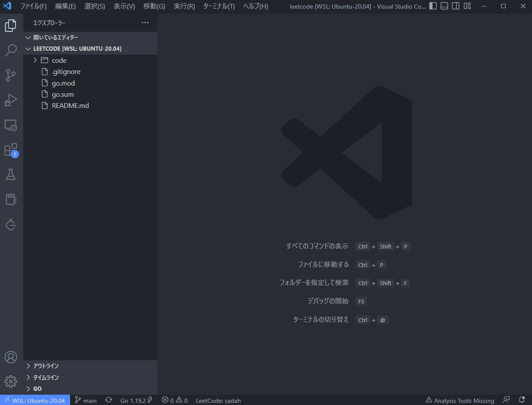Viewport: 532px width, 405px height.
Task: Open the go.sum file
Action: point(90,94)
